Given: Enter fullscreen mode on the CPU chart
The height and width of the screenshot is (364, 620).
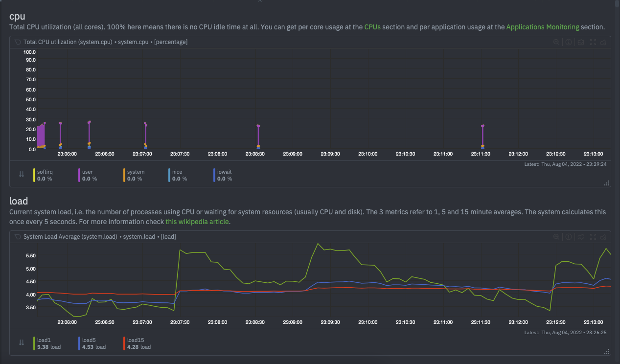Looking at the screenshot, I should point(593,42).
